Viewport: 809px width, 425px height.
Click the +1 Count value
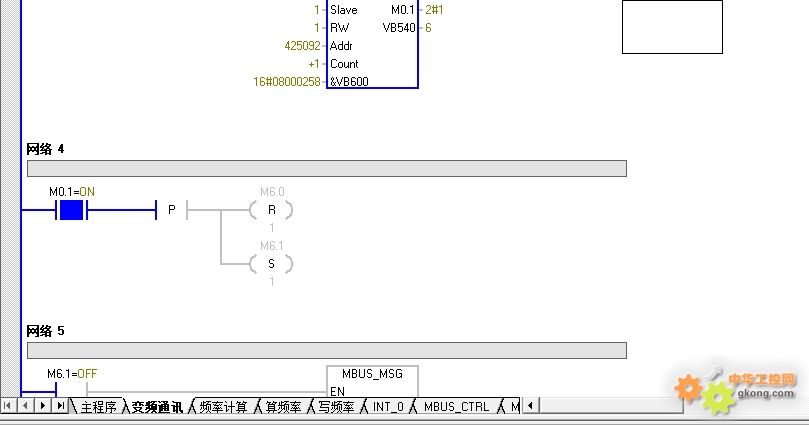point(314,64)
